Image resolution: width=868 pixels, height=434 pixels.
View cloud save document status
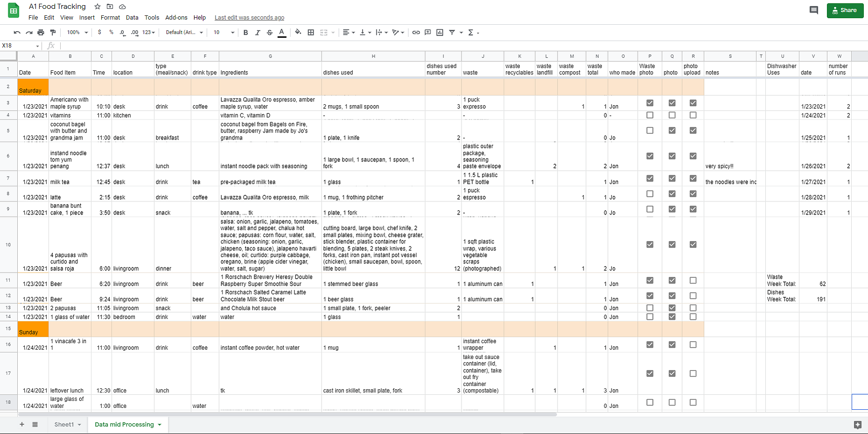click(x=122, y=7)
